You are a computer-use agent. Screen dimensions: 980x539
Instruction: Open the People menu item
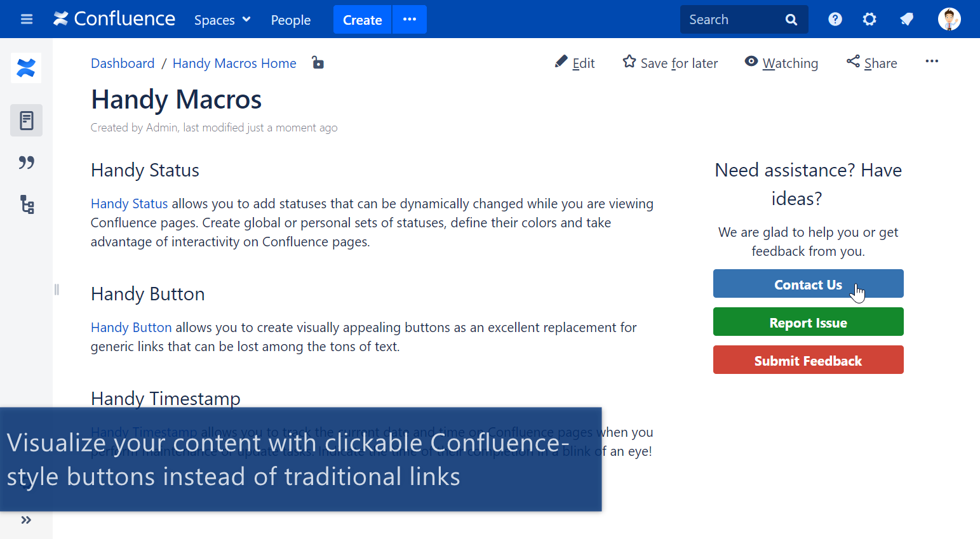(x=291, y=20)
